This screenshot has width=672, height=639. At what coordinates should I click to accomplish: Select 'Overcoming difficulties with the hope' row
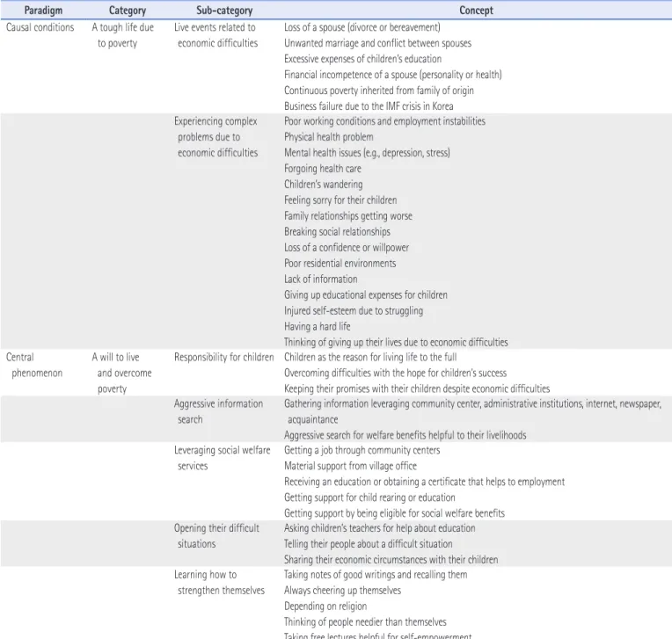(395, 374)
